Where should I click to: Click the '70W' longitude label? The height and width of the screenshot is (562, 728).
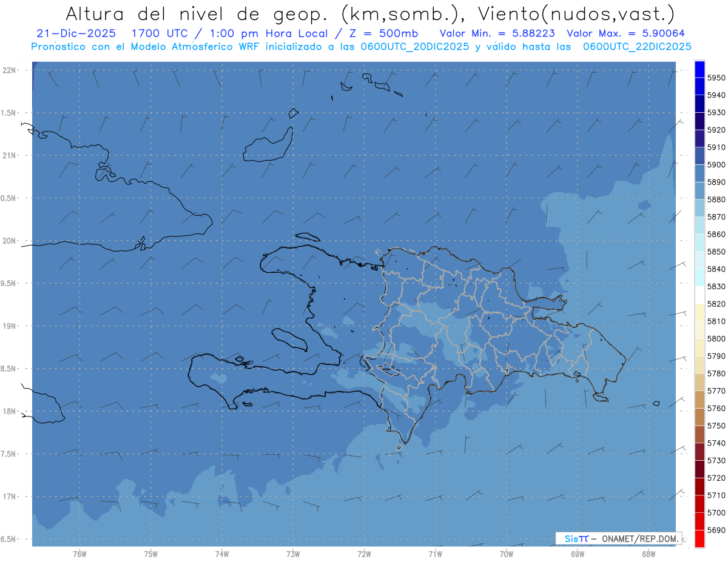[507, 554]
